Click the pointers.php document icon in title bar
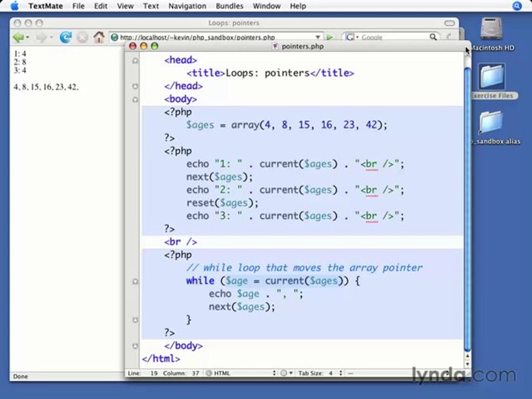Screen dimensions: 532x399 tap(275, 46)
